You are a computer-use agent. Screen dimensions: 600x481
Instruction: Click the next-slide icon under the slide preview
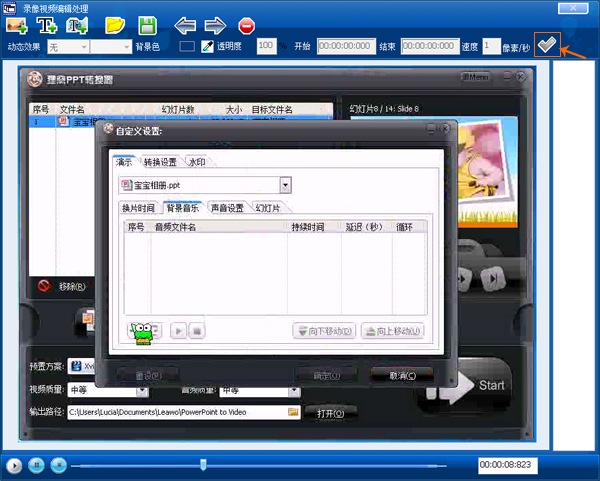click(x=493, y=279)
